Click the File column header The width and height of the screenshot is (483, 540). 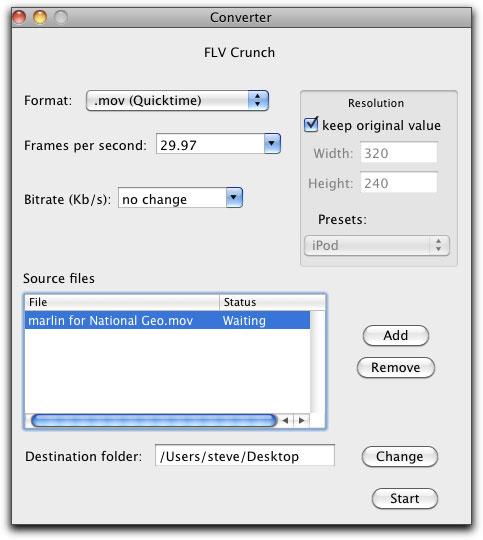coord(122,302)
